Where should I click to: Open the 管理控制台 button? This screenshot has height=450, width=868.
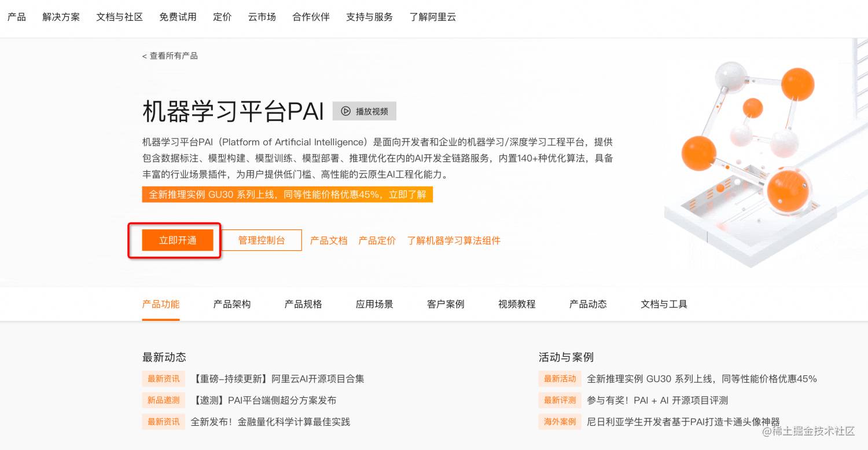(x=262, y=240)
